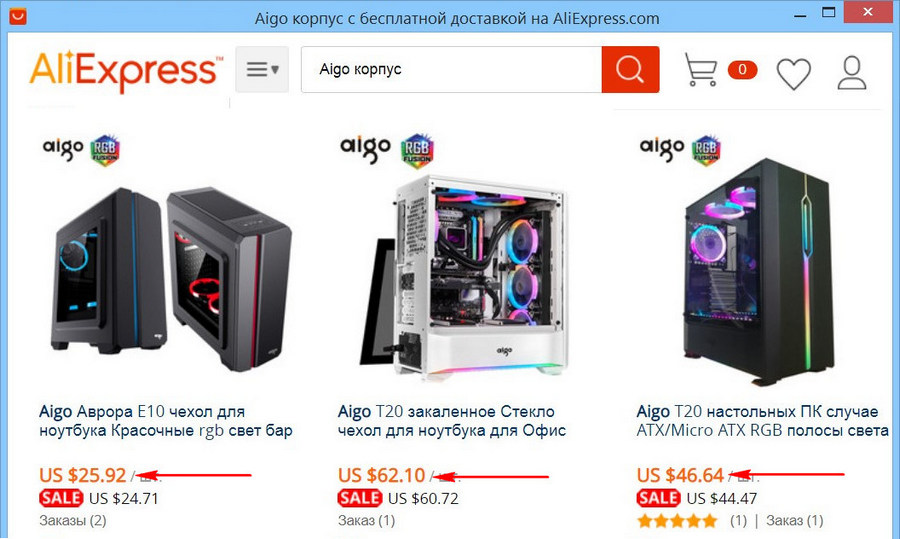
Task: Click the app icon in the title bar
Action: tap(17, 15)
